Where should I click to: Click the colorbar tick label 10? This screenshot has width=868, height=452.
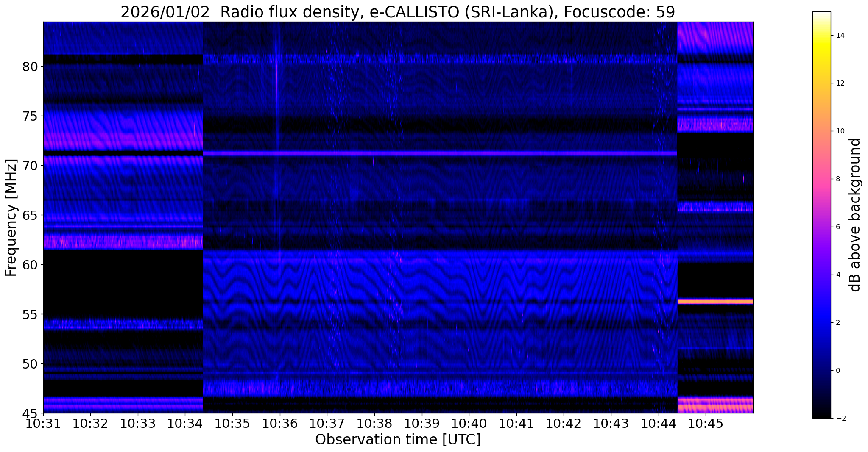(x=839, y=131)
